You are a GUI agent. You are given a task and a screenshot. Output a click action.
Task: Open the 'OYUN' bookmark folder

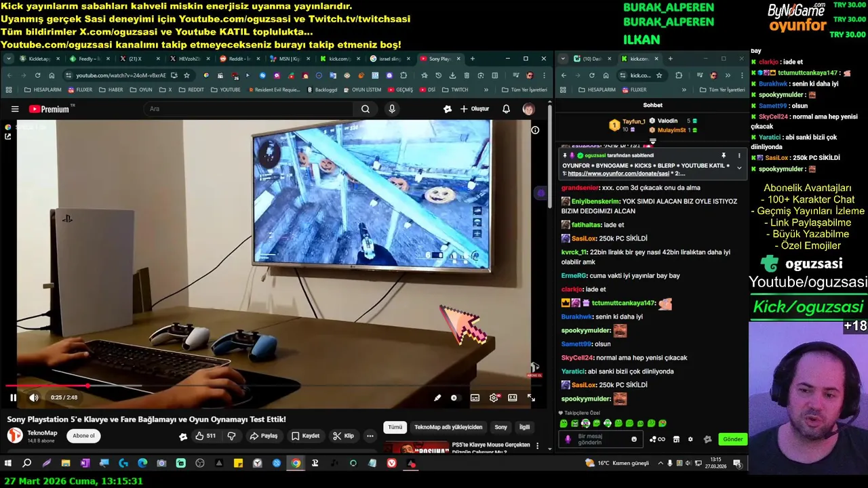[x=141, y=89]
